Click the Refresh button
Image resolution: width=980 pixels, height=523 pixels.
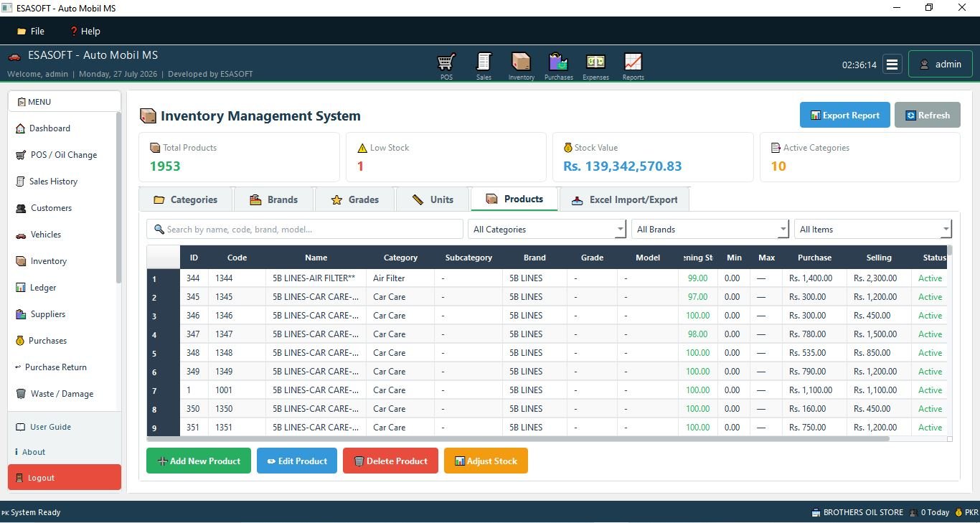click(927, 116)
